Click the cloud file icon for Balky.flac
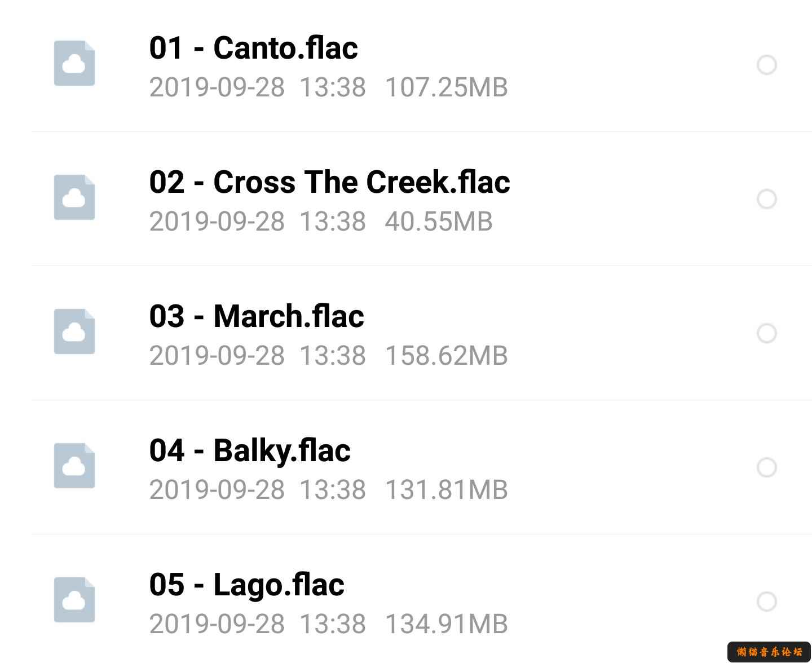812x663 pixels. [74, 466]
